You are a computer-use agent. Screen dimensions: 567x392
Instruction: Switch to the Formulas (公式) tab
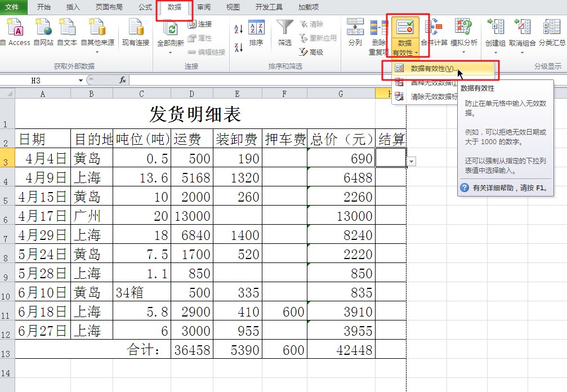[x=145, y=7]
